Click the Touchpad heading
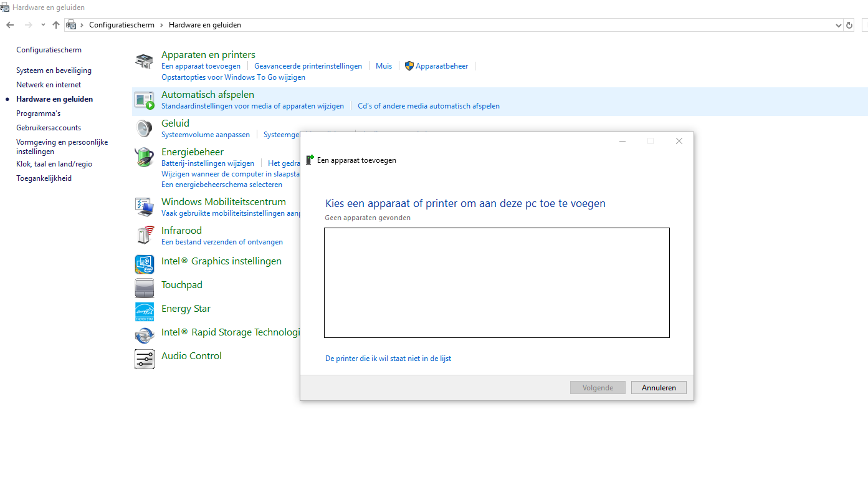868x487 pixels. 182,285
